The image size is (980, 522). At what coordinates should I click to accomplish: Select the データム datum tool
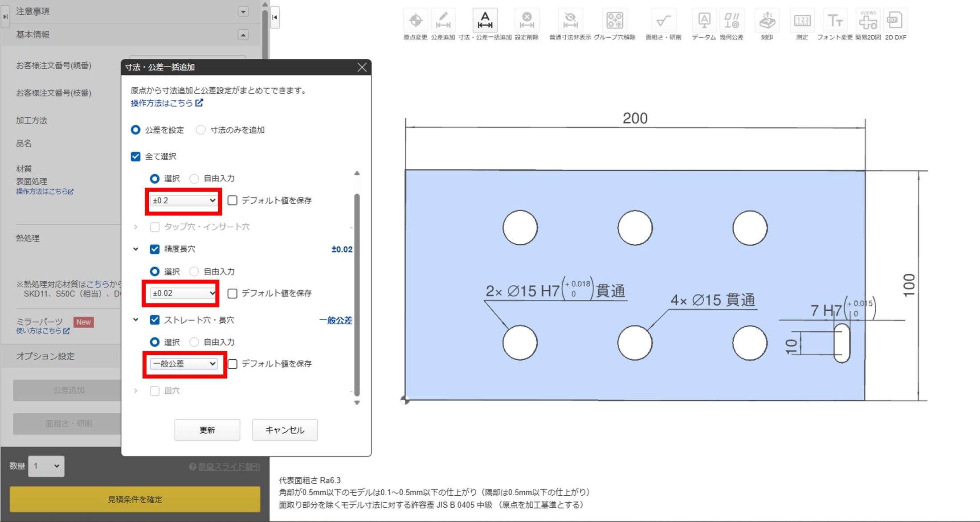tap(704, 20)
